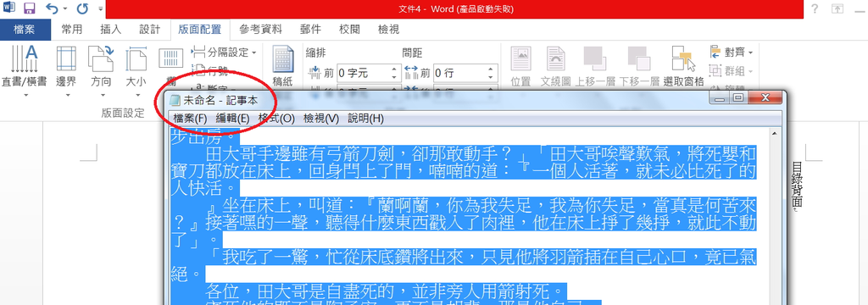Select the 版面配置 ribbon tab

coord(199,30)
